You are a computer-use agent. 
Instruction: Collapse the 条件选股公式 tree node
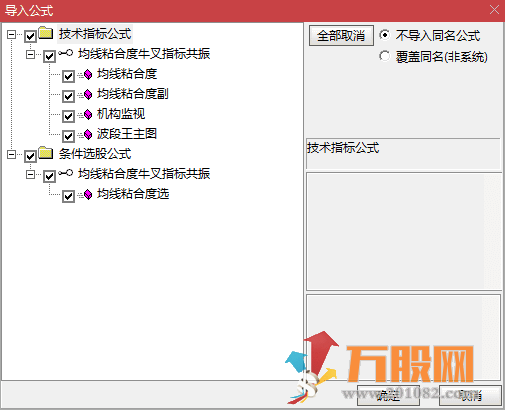(x=11, y=154)
